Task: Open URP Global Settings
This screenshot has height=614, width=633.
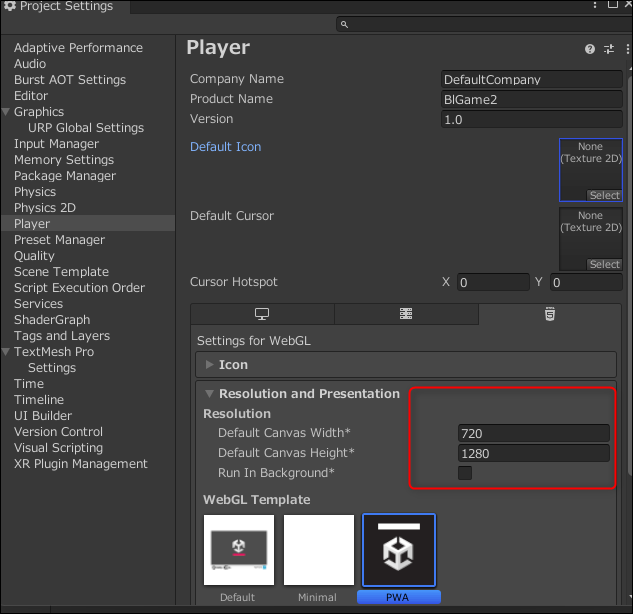Action: click(x=86, y=128)
